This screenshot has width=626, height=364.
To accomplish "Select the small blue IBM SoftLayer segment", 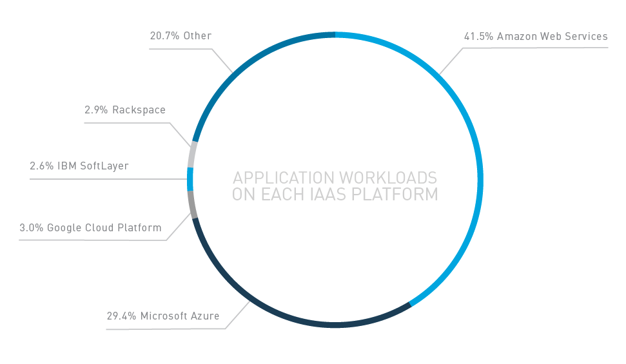I will click(x=190, y=179).
